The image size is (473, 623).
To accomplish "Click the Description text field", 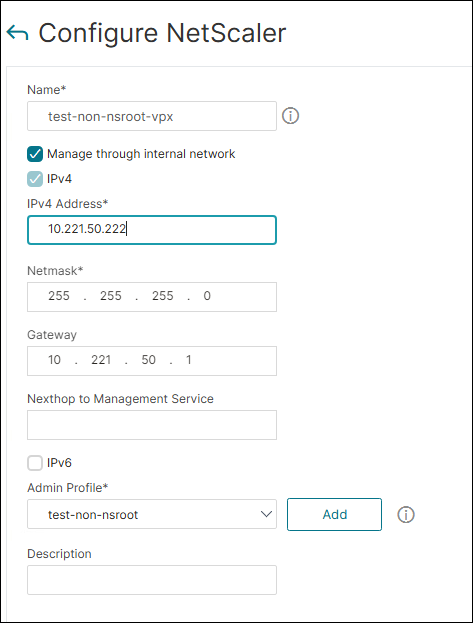I will [x=152, y=580].
